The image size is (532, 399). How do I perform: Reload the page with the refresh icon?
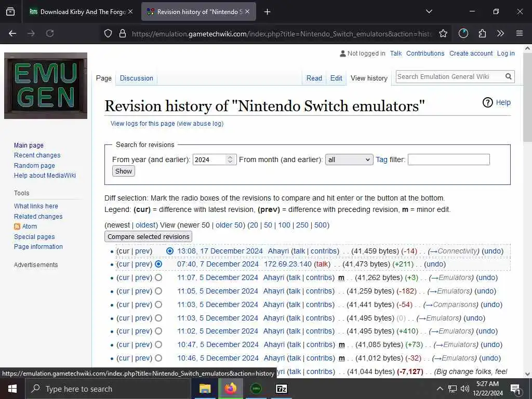coord(50,33)
